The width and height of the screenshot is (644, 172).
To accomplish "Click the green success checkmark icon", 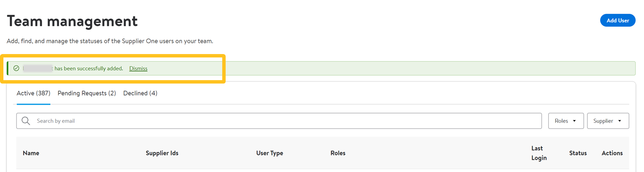I will click(x=16, y=68).
